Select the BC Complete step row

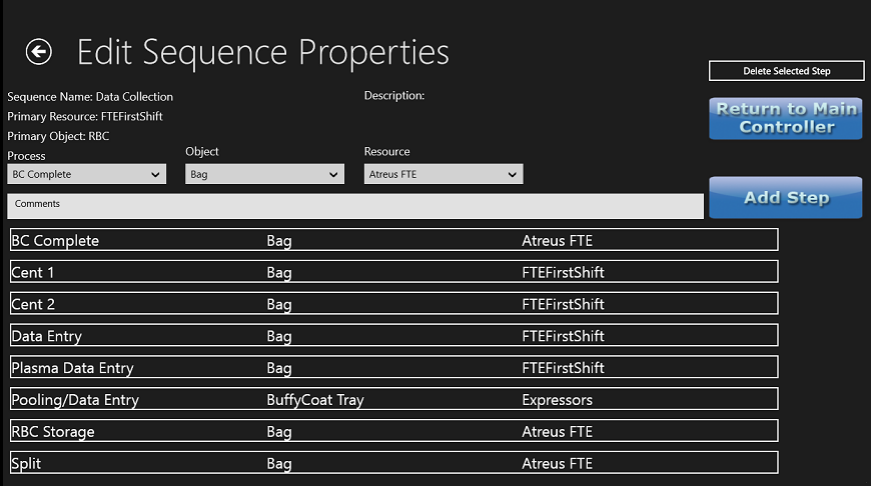(393, 240)
